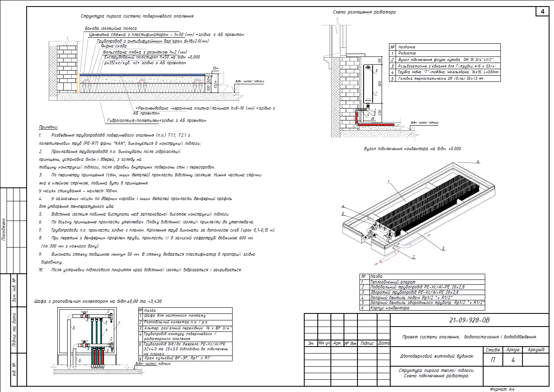Click the 'Формат А4' label

(x=502, y=389)
